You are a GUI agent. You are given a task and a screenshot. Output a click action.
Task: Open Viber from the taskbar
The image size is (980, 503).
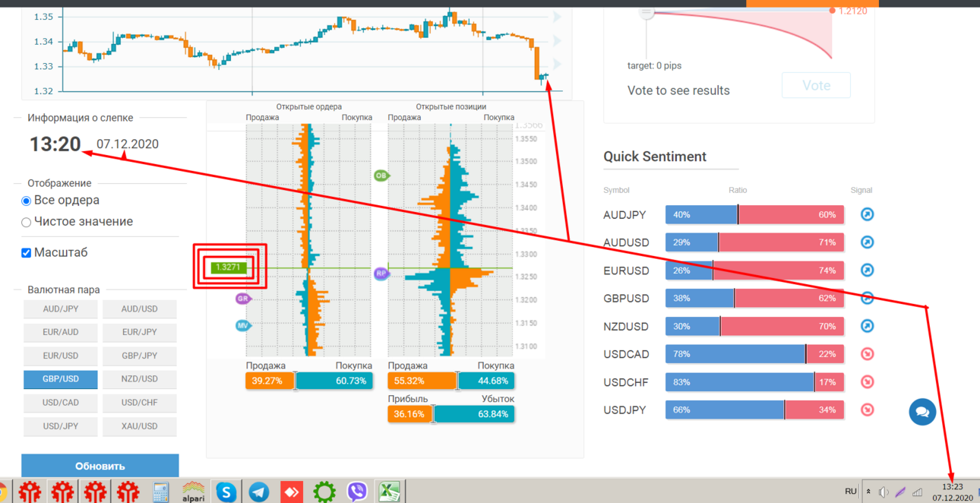pos(357,492)
